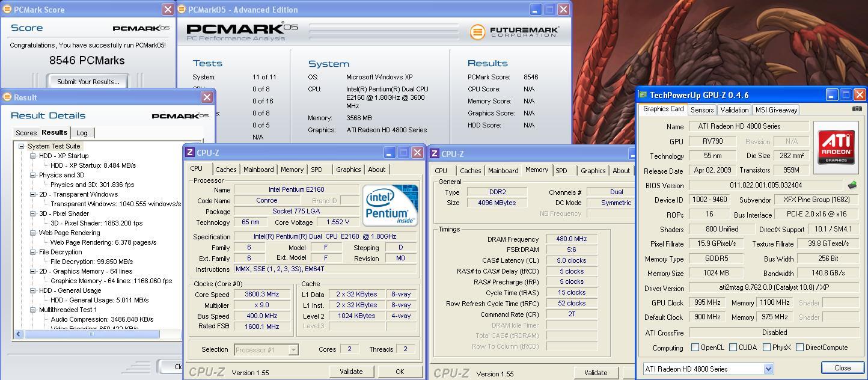Collapse File Decryption tree node
This screenshot has width=868, height=380.
click(33, 252)
